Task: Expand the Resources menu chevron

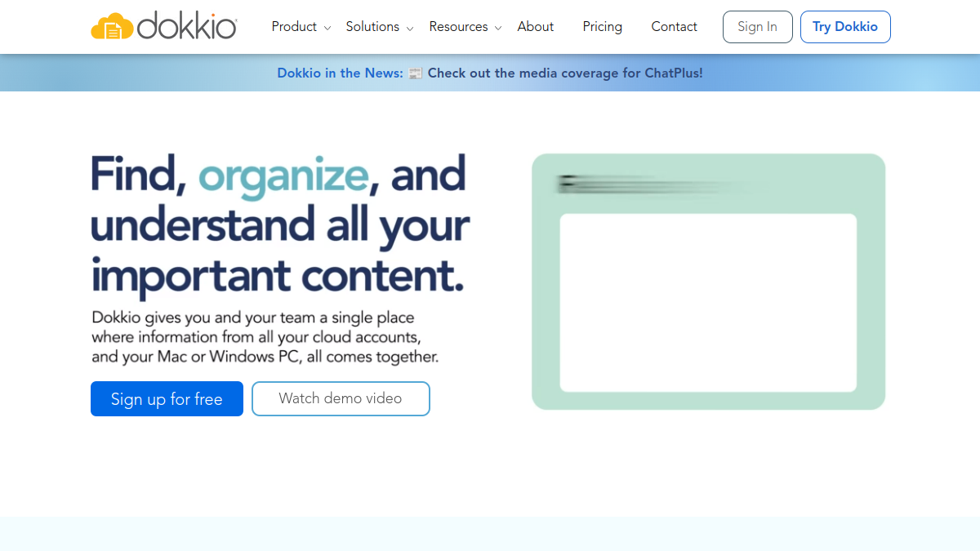Action: tap(498, 28)
